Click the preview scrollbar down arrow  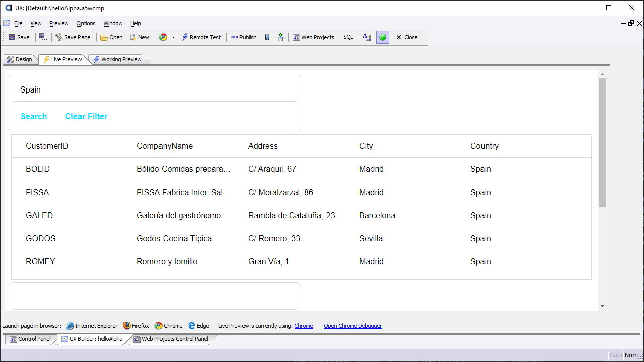tap(602, 306)
